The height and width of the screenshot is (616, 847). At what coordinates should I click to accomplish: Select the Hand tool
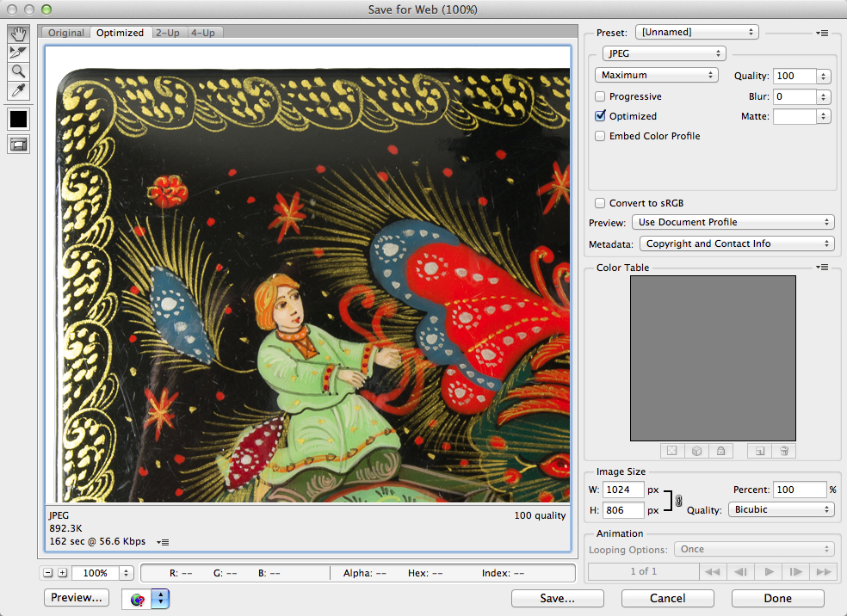click(x=18, y=34)
